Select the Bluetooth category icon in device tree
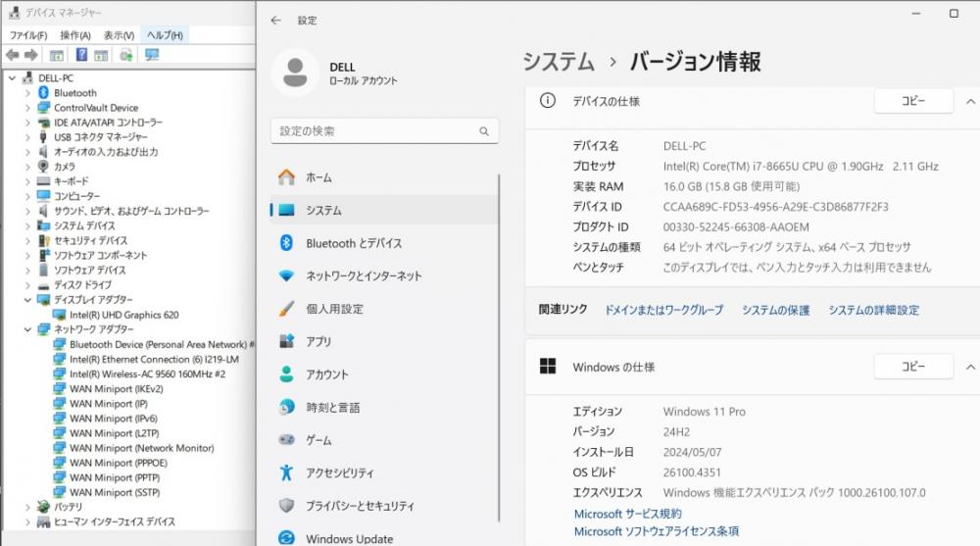Viewport: 980px width, 546px height. [x=43, y=92]
